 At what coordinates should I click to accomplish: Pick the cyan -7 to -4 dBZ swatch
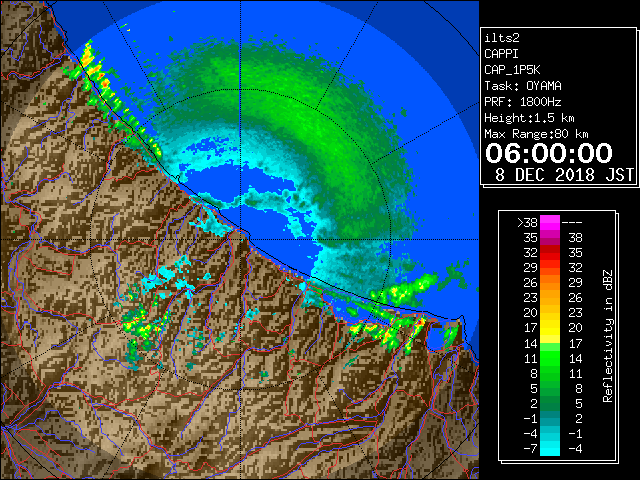click(550, 449)
